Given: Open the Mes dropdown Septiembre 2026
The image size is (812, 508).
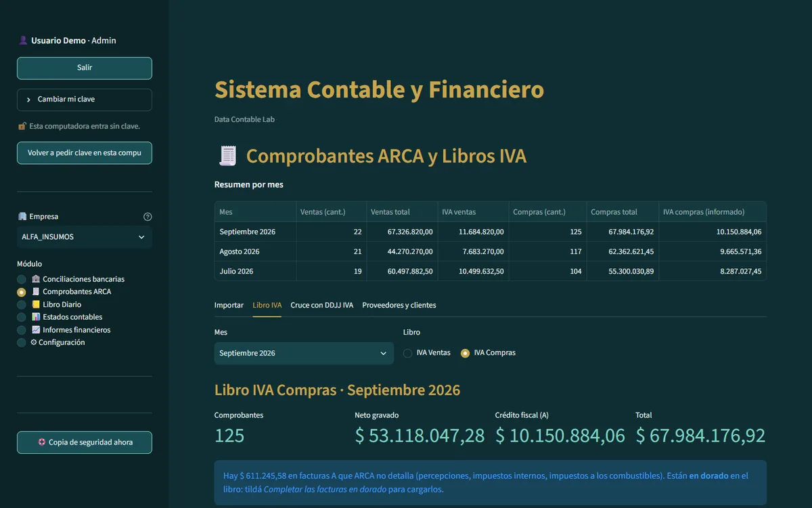Looking at the screenshot, I should click(x=304, y=353).
